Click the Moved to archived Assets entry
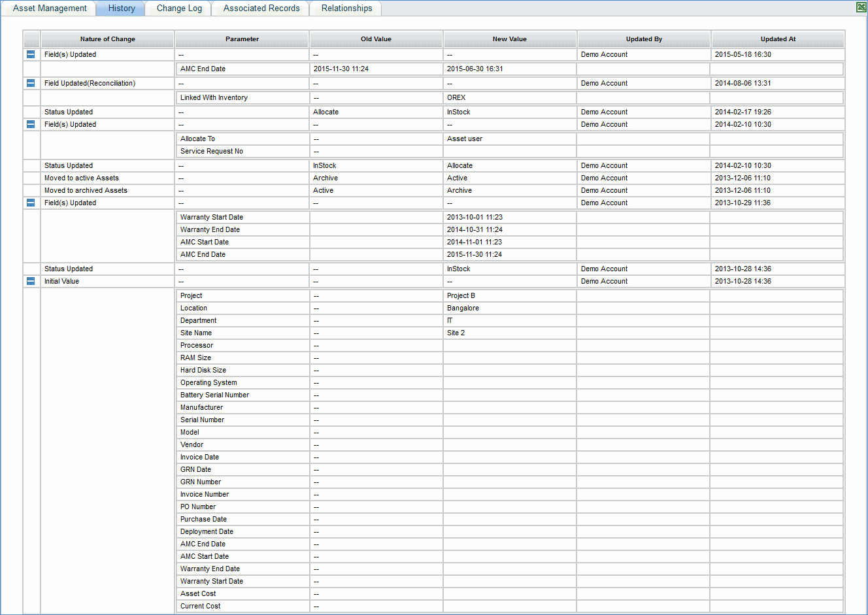This screenshot has height=615, width=868. click(86, 191)
